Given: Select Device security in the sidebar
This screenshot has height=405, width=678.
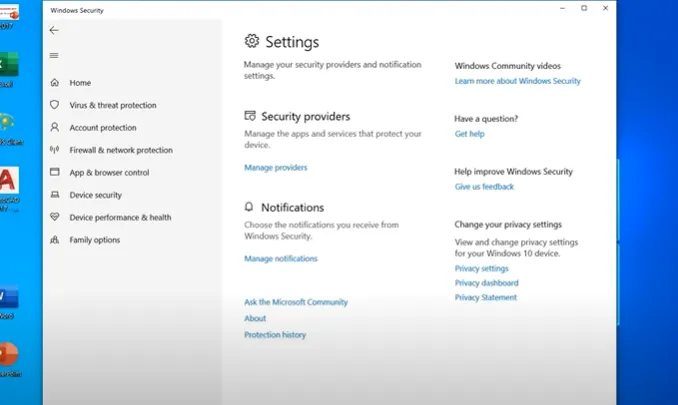Looking at the screenshot, I should 96,195.
